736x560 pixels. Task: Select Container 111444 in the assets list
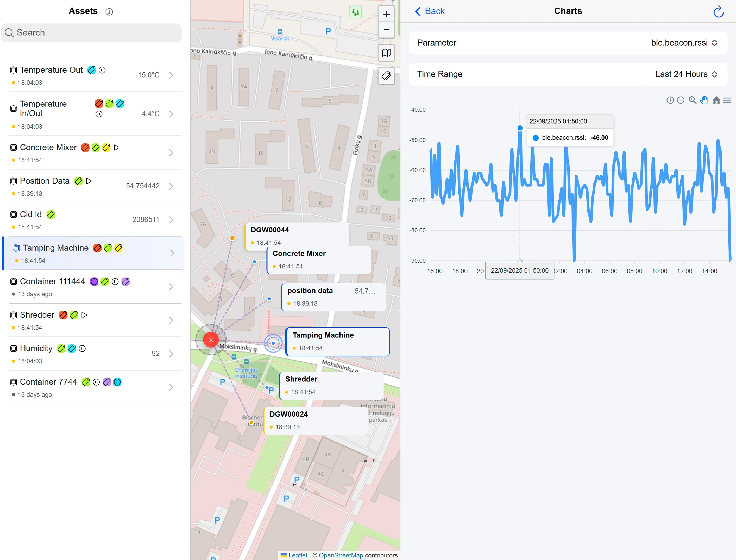(52, 282)
